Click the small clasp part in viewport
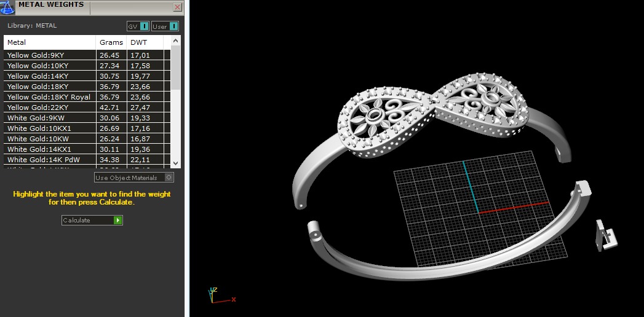Screen dimensions: 644x317 [x=606, y=235]
